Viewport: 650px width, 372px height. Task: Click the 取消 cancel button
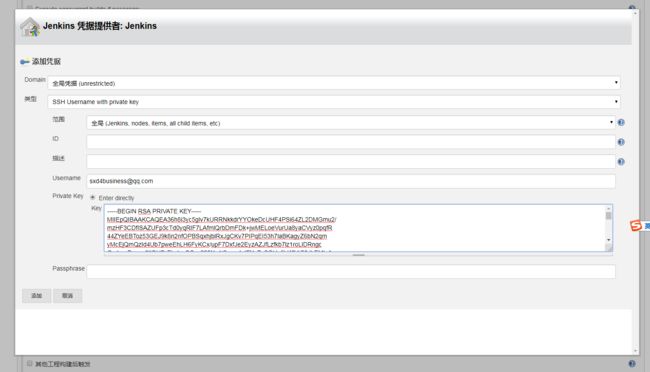pos(68,296)
